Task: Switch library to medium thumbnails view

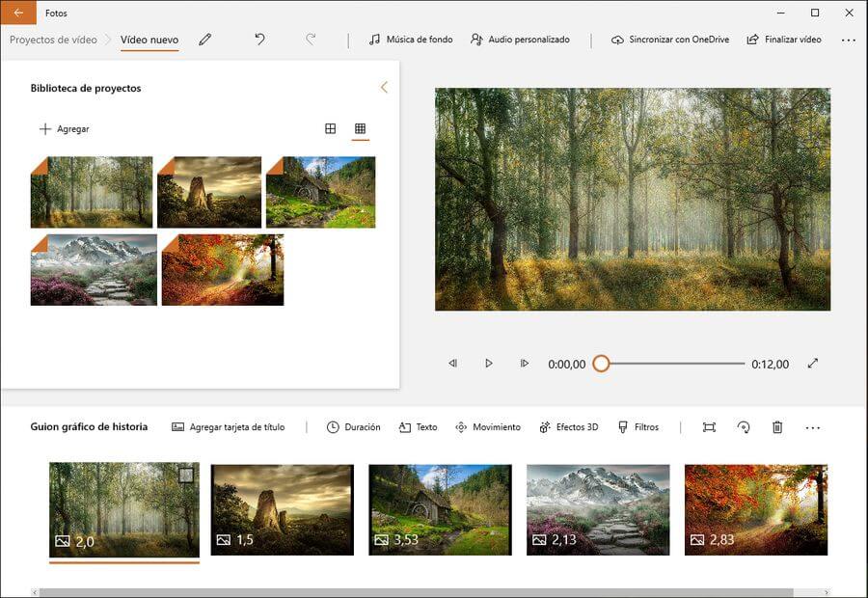Action: [331, 128]
